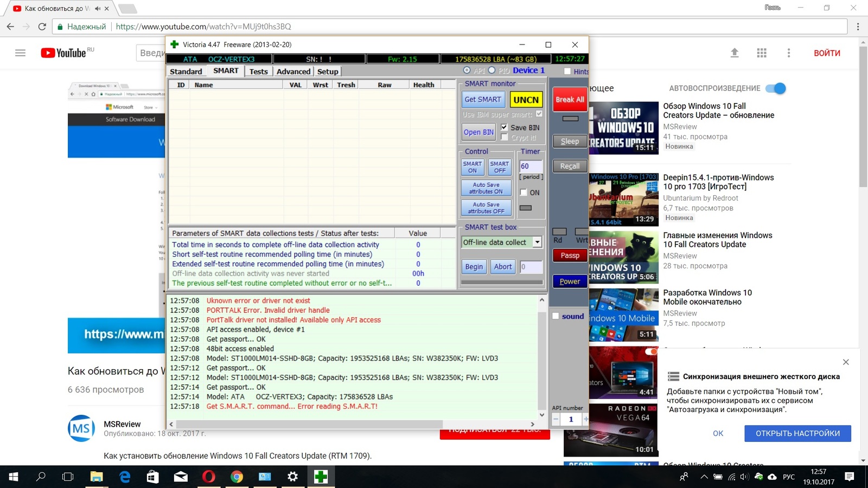Screen dimensions: 868x488
Task: Click the log horizontal scrollbar
Action: tap(310, 424)
